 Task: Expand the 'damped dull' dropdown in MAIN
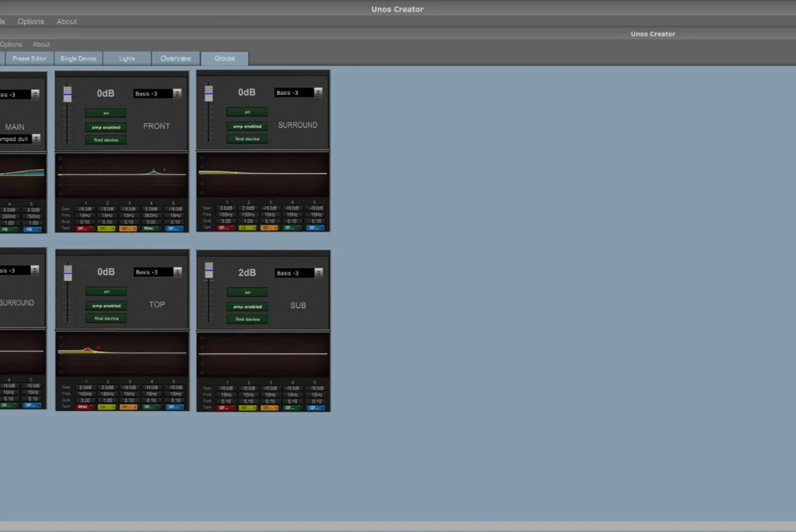36,139
